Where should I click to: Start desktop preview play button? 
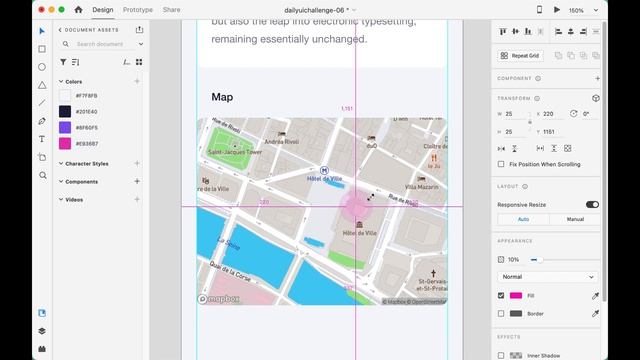coord(557,9)
